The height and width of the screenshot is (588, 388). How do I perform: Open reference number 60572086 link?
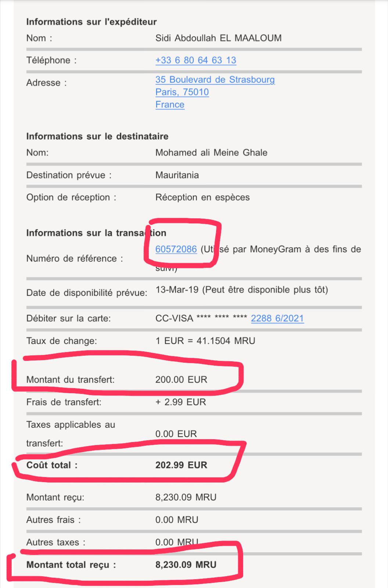tap(176, 249)
